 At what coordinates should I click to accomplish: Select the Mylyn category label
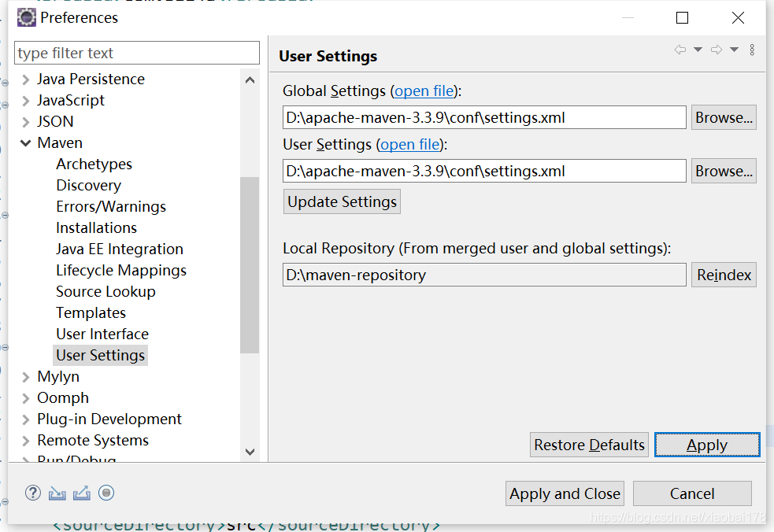pos(58,377)
